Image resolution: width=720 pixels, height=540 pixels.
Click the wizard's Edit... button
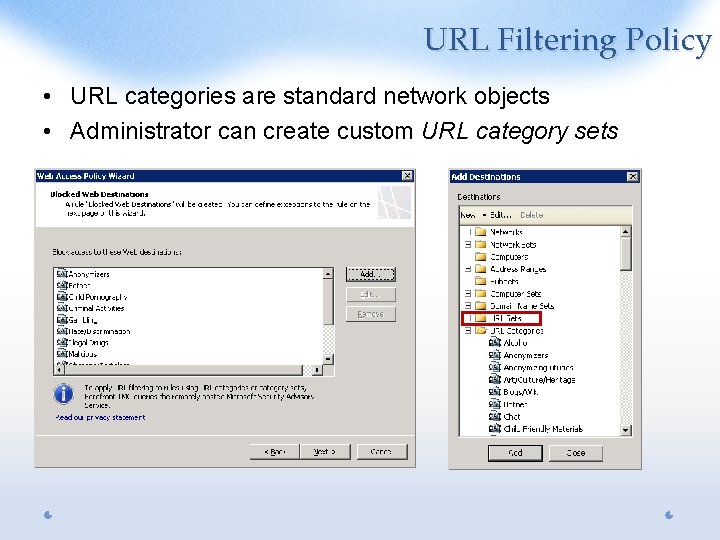371,294
